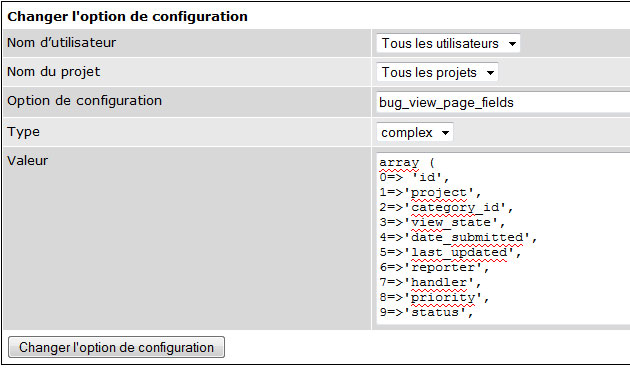Click the 'Valeur' label
This screenshot has height=372, width=630.
[27, 161]
